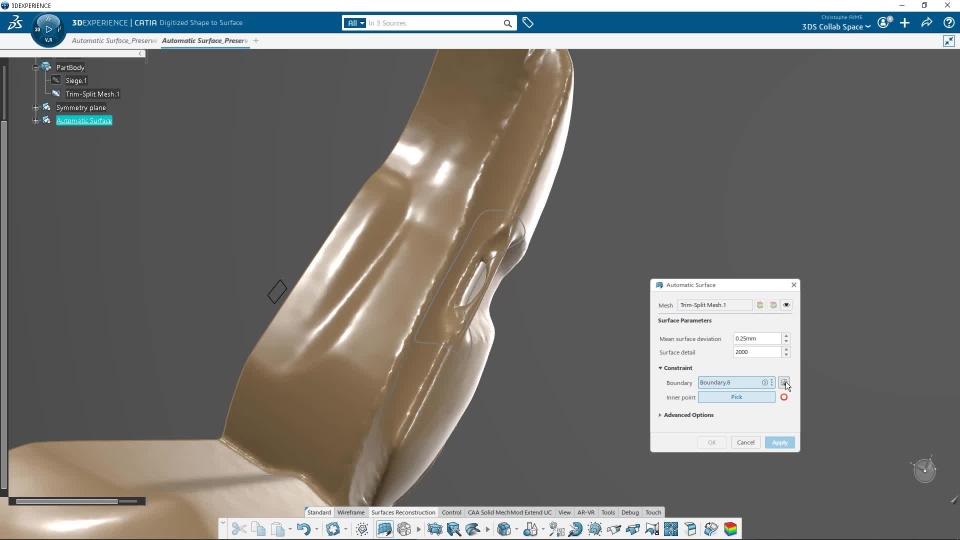Open the AR-VR toolbar tab

(x=586, y=512)
